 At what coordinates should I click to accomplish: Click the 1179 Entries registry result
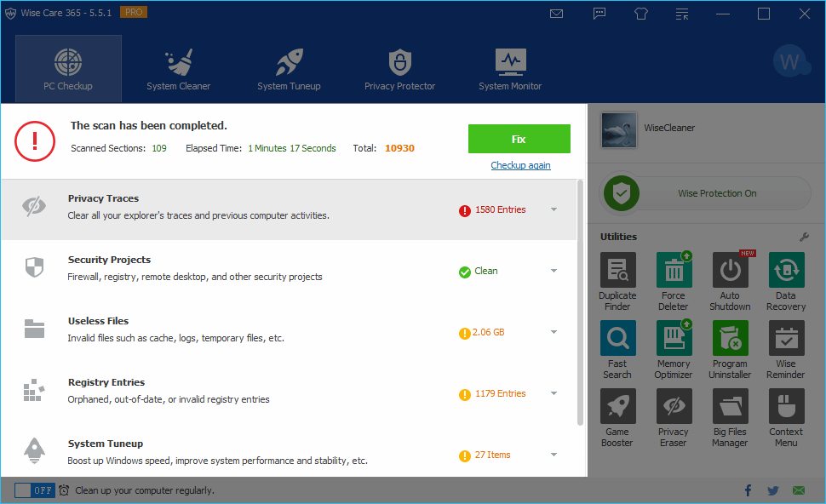tap(500, 393)
